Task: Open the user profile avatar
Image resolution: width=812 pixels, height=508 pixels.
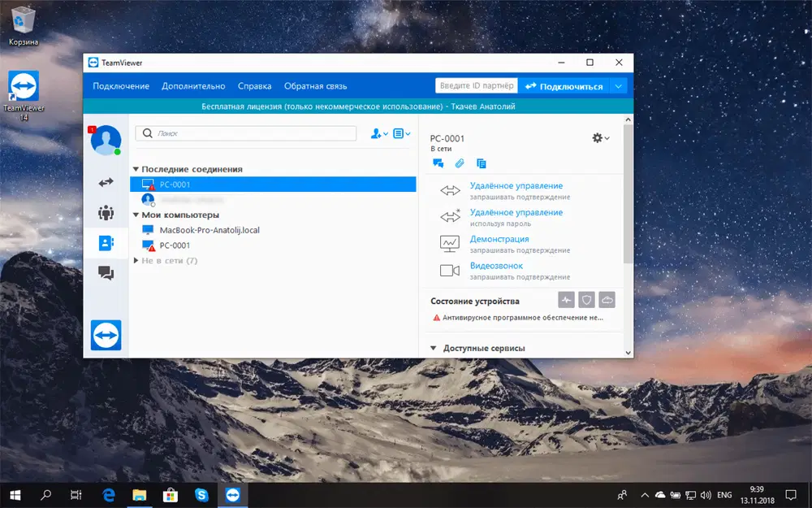Action: (106, 140)
